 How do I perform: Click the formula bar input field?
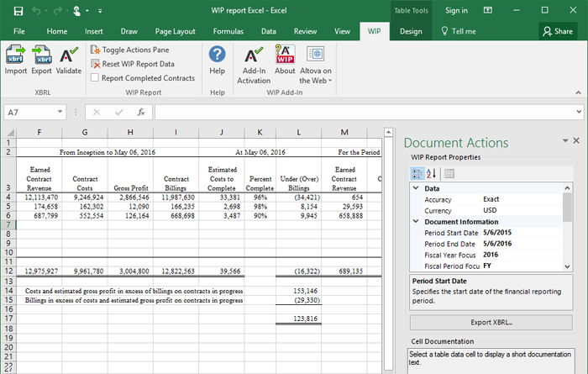361,112
